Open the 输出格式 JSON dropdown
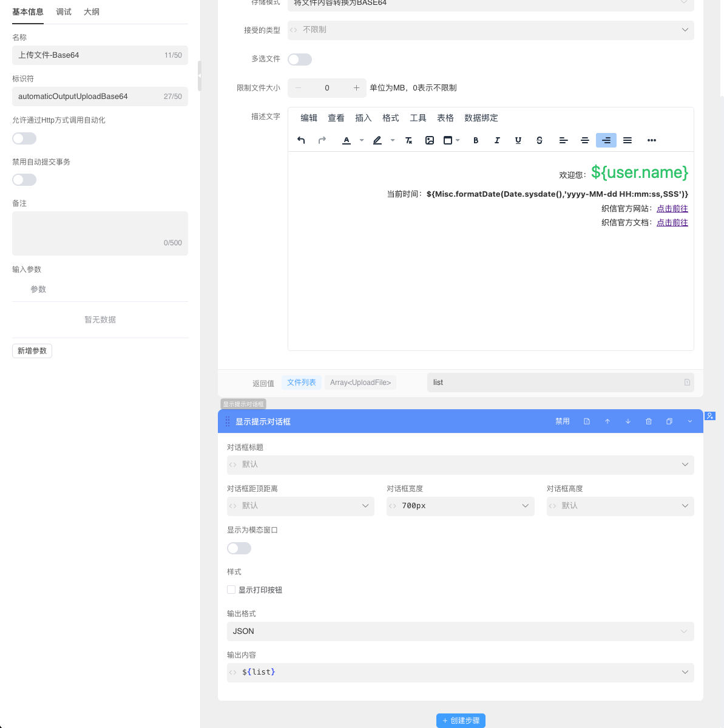This screenshot has width=724, height=728. [460, 631]
